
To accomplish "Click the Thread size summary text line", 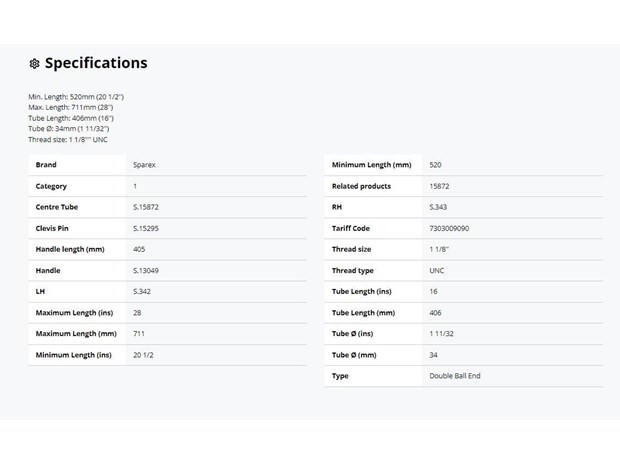I will click(x=68, y=139).
